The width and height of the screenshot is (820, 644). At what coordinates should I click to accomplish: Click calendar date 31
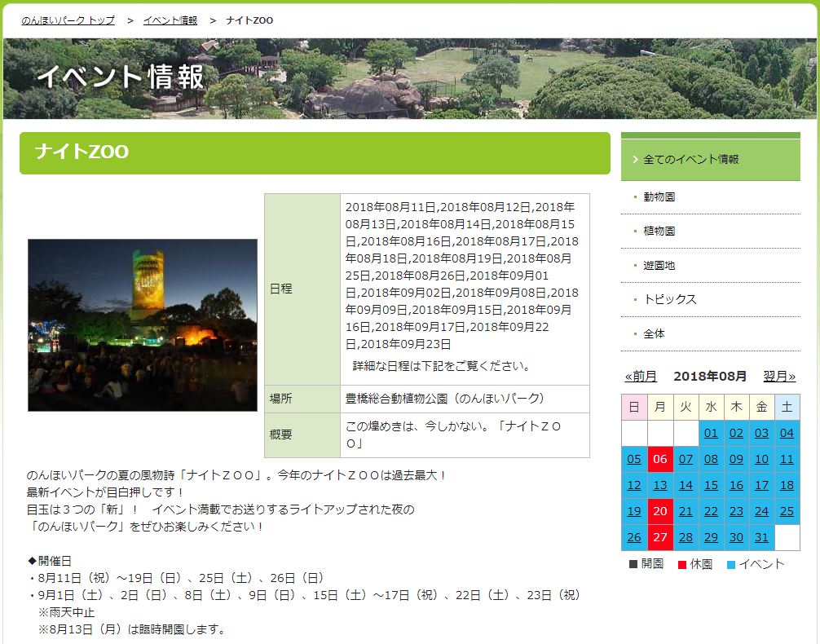coord(761,537)
